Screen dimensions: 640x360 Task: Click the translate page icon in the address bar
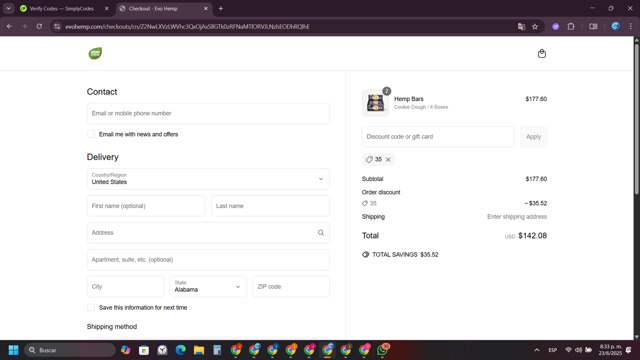pyautogui.click(x=521, y=27)
